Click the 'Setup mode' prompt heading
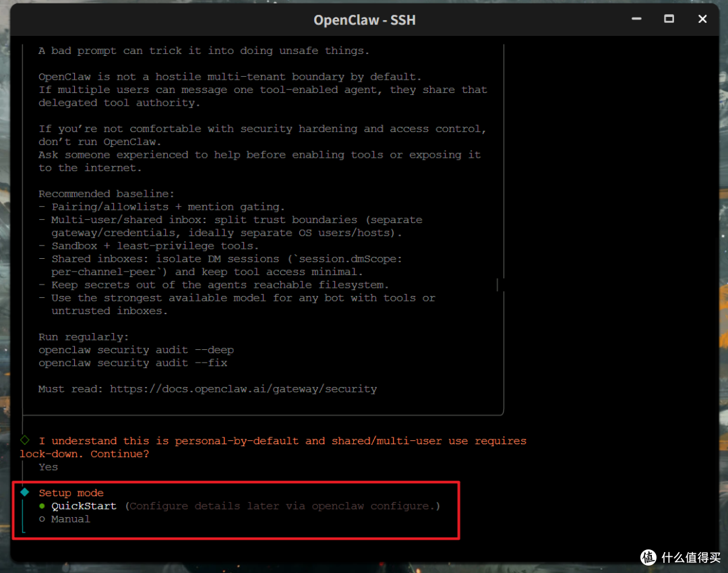Image resolution: width=728 pixels, height=573 pixels. coord(71,493)
